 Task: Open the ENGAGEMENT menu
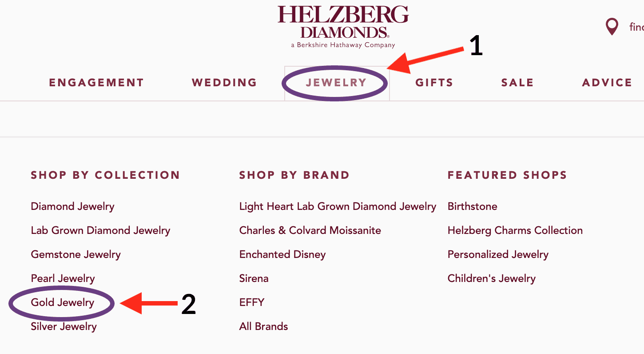tap(96, 82)
